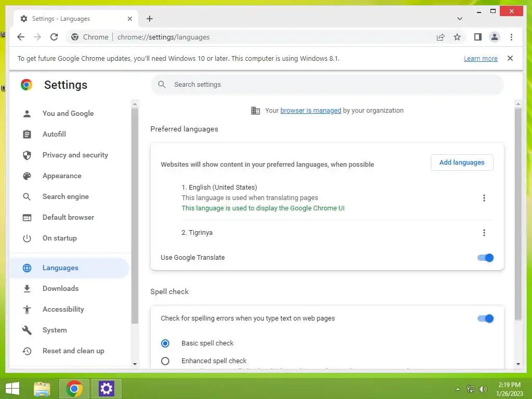Open File Explorer from the taskbar
532x399 pixels.
[42, 389]
